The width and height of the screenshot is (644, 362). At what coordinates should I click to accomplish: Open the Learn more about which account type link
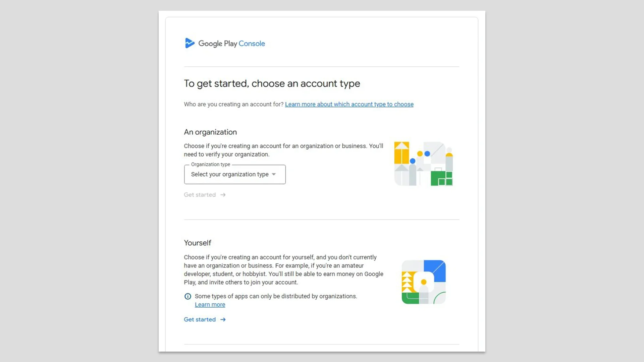tap(349, 104)
